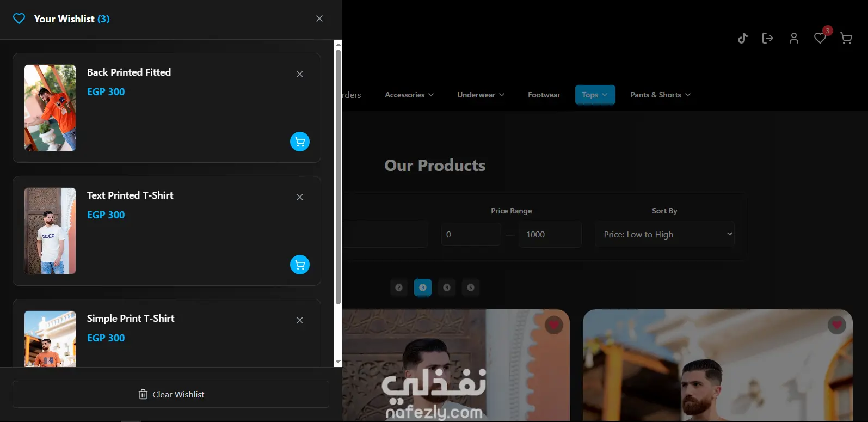
Task: Open the Footwear category
Action: tap(544, 95)
